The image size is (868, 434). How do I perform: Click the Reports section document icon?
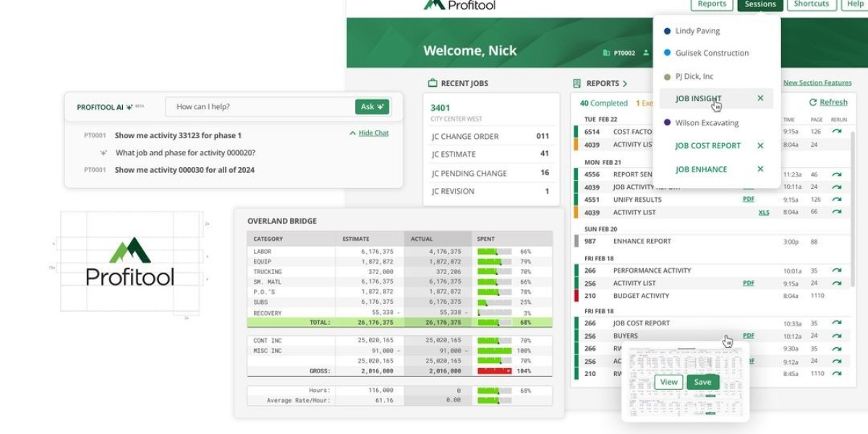(x=577, y=83)
